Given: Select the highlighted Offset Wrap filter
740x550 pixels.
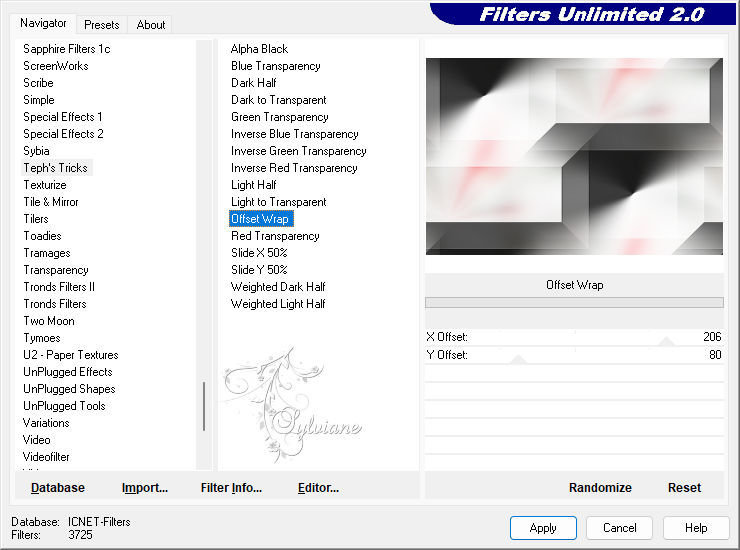Looking at the screenshot, I should 261,219.
